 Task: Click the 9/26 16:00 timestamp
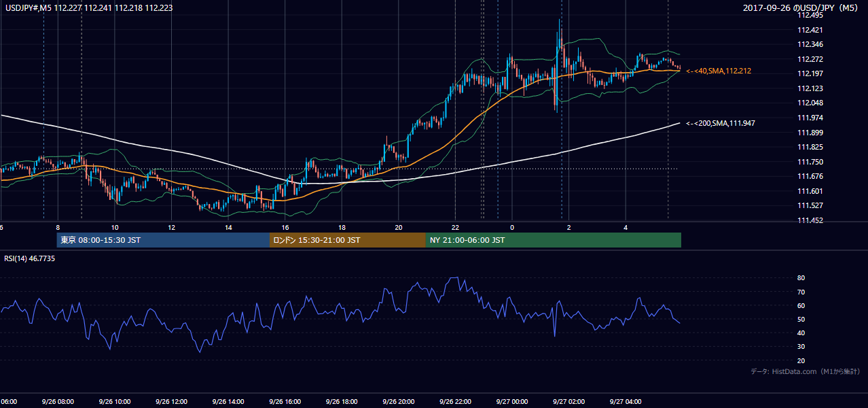[285, 401]
